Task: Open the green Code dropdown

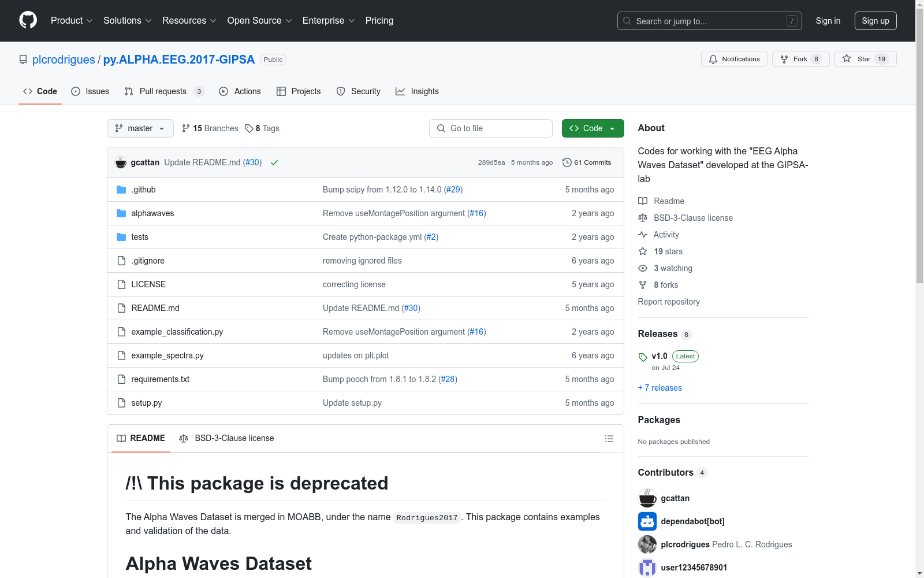Action: (x=593, y=128)
